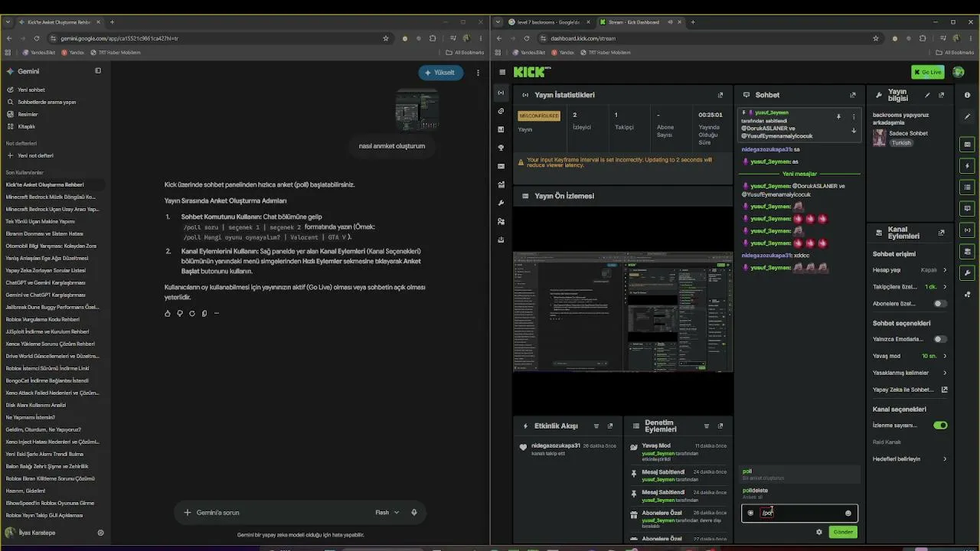
Task: Activate the Gemini microphone input
Action: pyautogui.click(x=414, y=512)
